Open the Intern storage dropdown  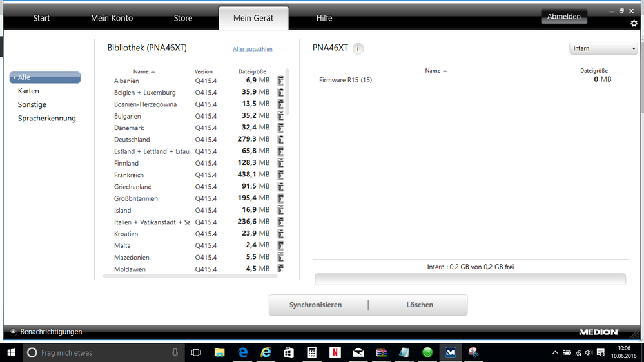click(603, 49)
